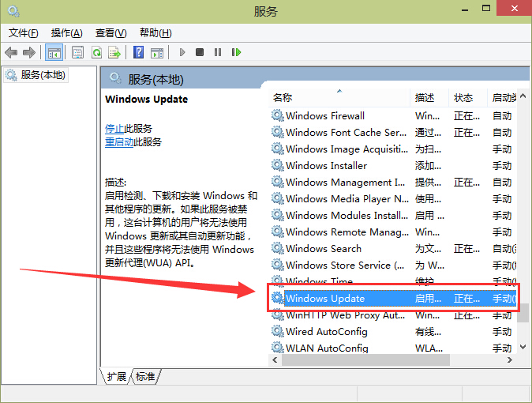Viewport: 532px width, 403px height.
Task: Click the Refresh toolbar icon
Action: pos(96,52)
